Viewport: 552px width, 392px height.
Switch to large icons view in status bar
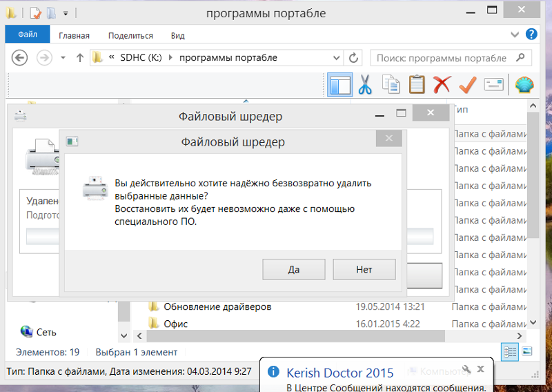click(527, 351)
